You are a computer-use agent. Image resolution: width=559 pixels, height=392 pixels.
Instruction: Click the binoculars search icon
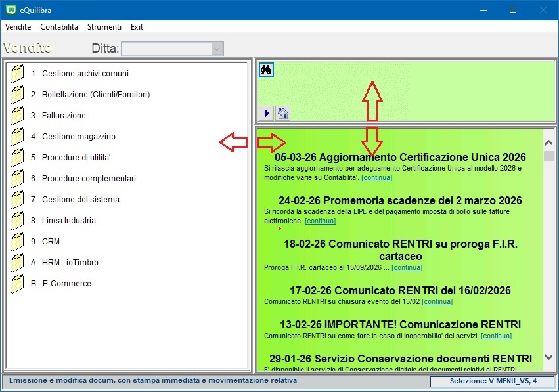(266, 69)
